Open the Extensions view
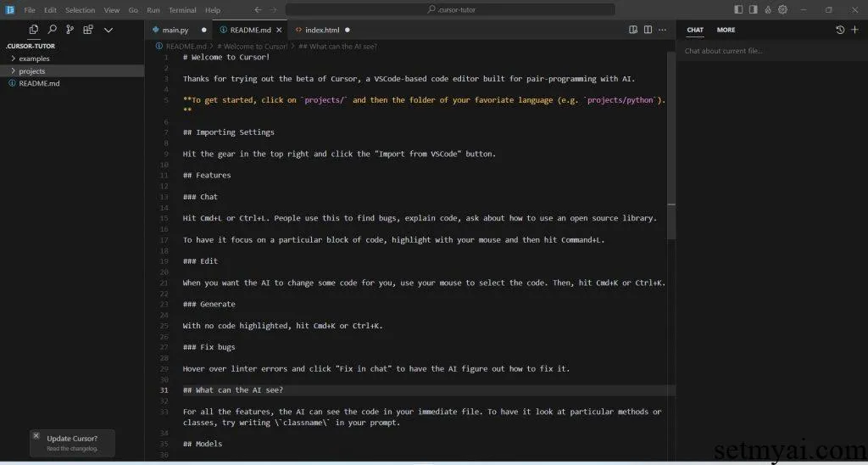Viewport: 868px width, 465px height. (x=88, y=30)
